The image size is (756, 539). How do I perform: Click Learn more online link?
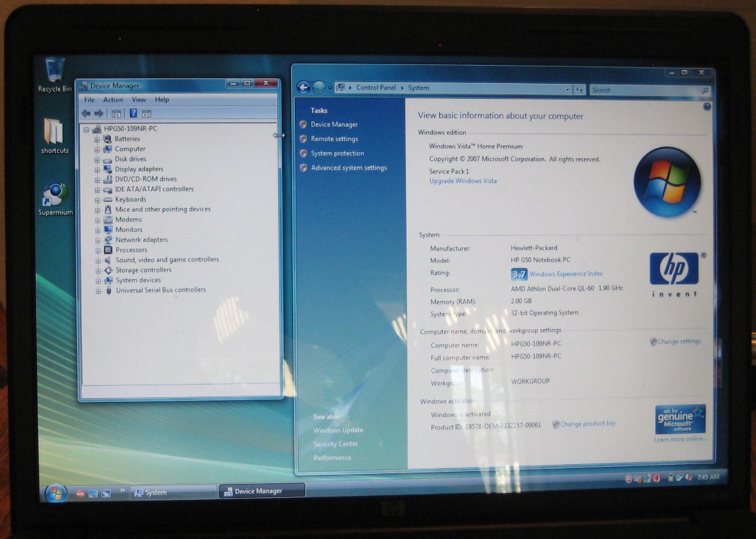680,439
